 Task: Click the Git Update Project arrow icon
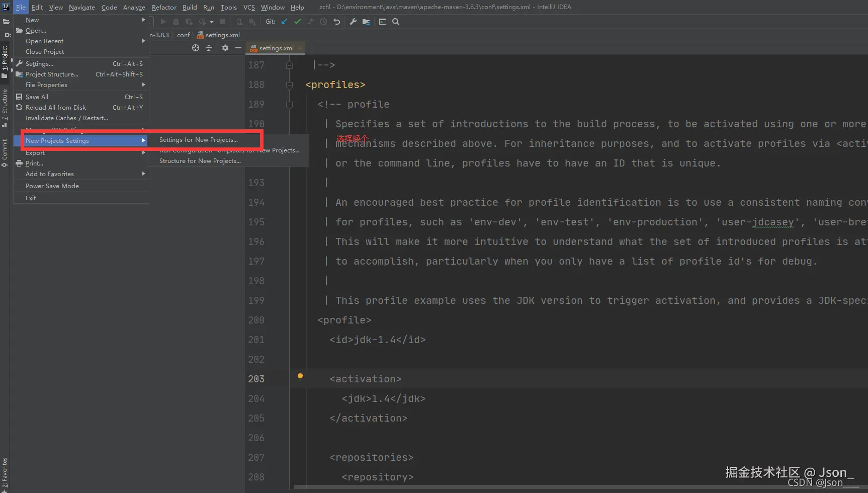coord(284,22)
